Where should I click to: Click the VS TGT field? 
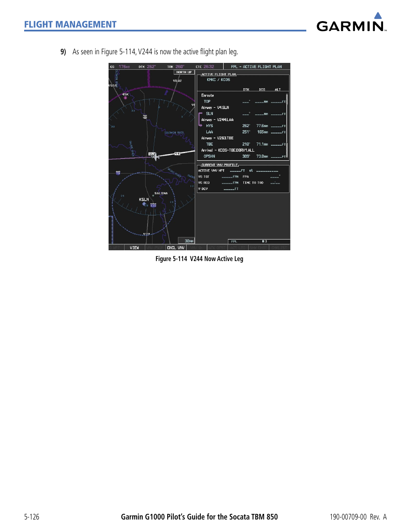coord(230,177)
